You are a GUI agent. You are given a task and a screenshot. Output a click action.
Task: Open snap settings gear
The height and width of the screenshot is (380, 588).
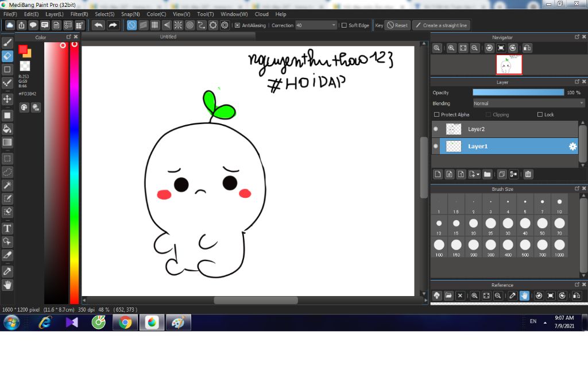pos(225,25)
